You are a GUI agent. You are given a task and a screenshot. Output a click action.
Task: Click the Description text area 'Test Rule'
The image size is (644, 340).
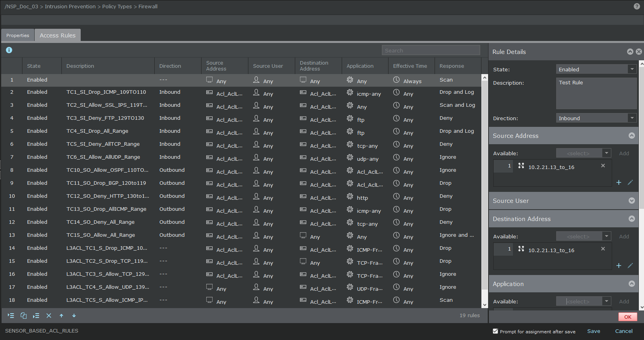pos(596,93)
